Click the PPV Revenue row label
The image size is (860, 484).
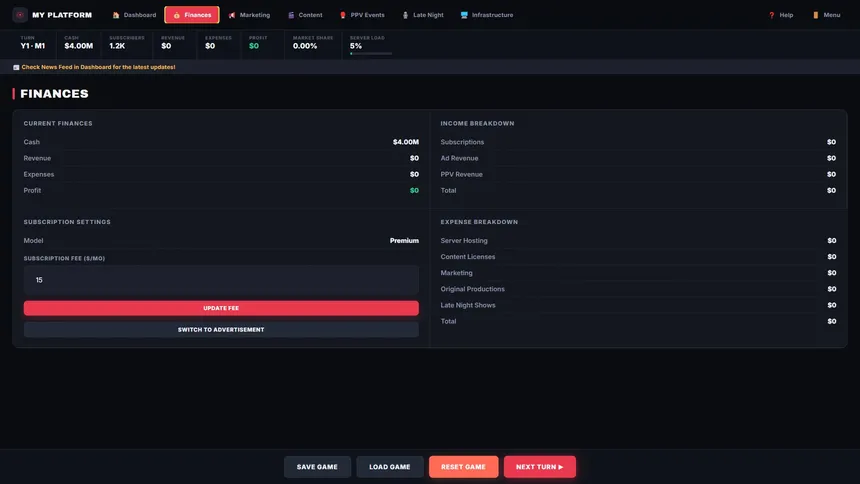click(461, 174)
